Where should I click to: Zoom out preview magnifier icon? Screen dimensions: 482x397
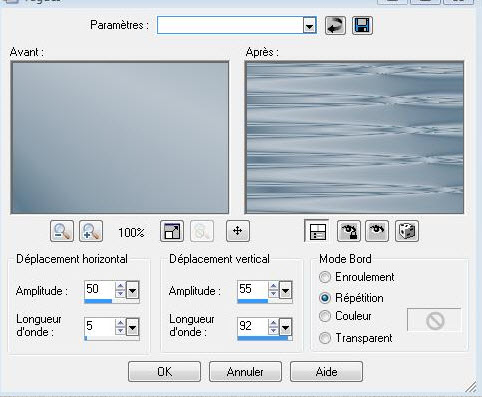(x=62, y=231)
